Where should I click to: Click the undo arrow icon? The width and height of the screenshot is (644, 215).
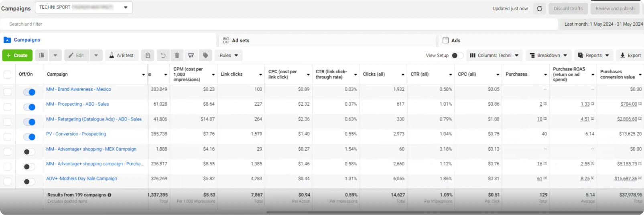coord(163,56)
